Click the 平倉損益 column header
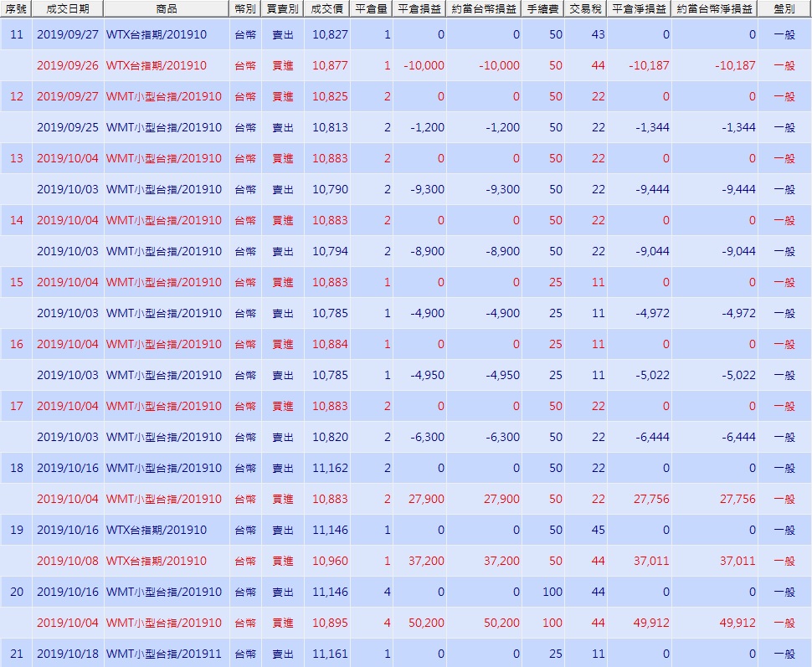 pyautogui.click(x=419, y=9)
